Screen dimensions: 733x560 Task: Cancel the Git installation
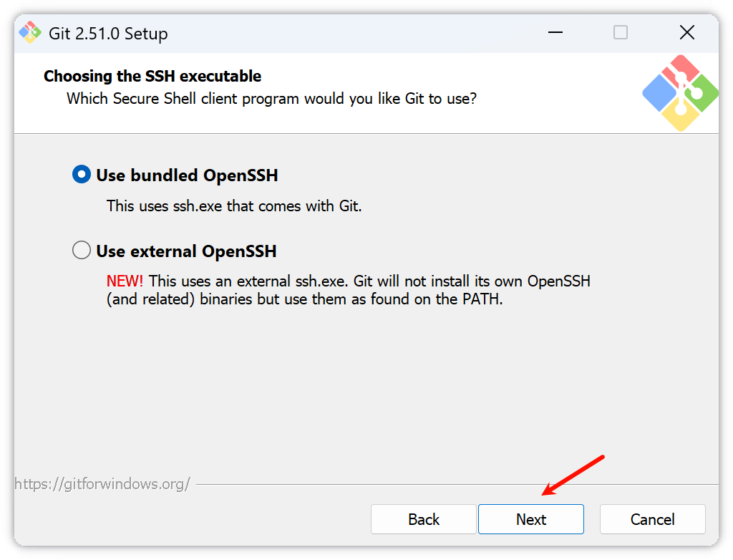click(x=652, y=519)
